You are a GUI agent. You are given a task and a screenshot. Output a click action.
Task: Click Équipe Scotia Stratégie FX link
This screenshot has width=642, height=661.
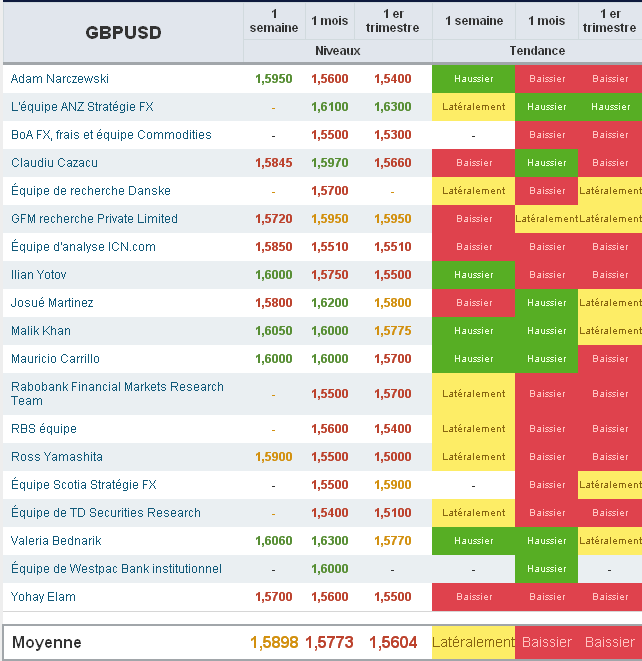click(83, 485)
